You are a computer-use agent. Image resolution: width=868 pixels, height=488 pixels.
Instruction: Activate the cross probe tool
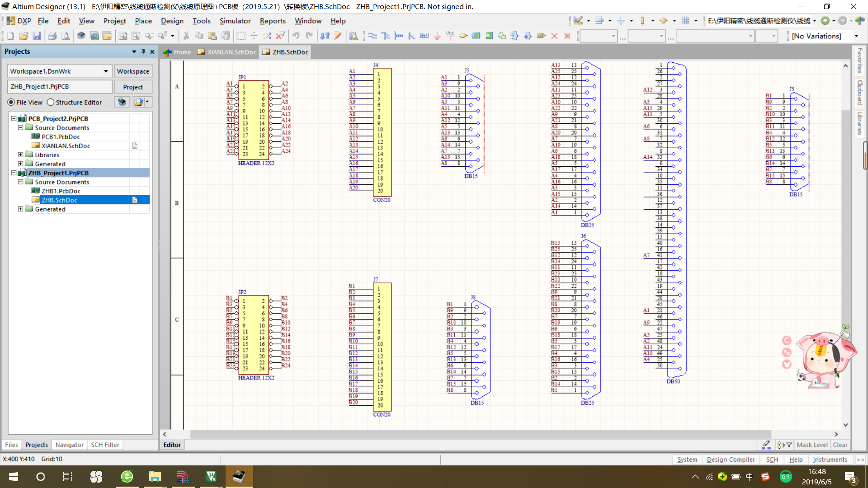338,36
